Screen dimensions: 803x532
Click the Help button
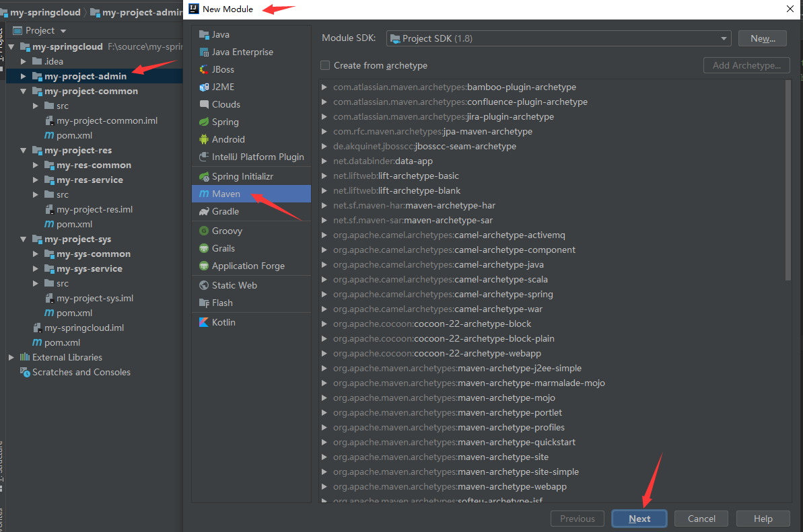coord(763,519)
